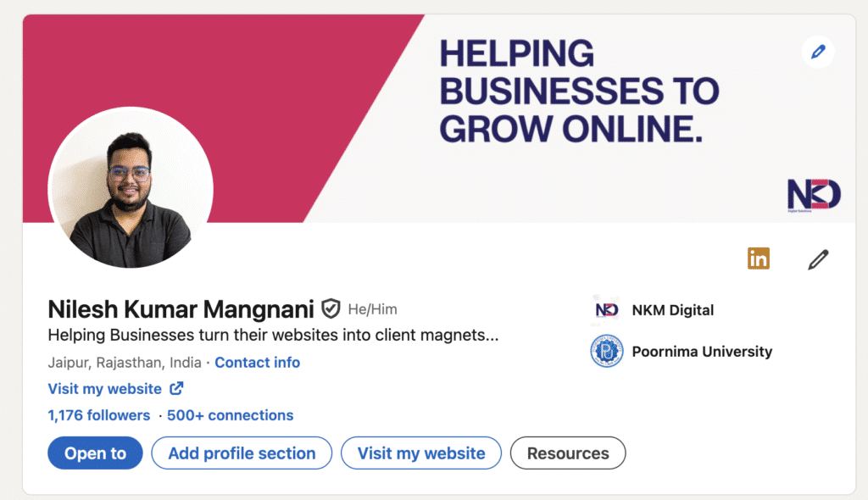The image size is (868, 500).
Task: Select the NKM Digital company name
Action: (x=673, y=309)
